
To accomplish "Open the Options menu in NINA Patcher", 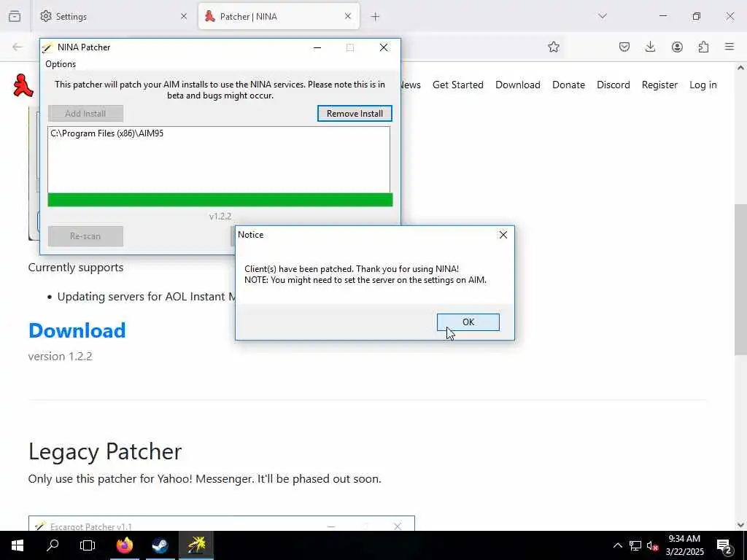I will pyautogui.click(x=61, y=64).
